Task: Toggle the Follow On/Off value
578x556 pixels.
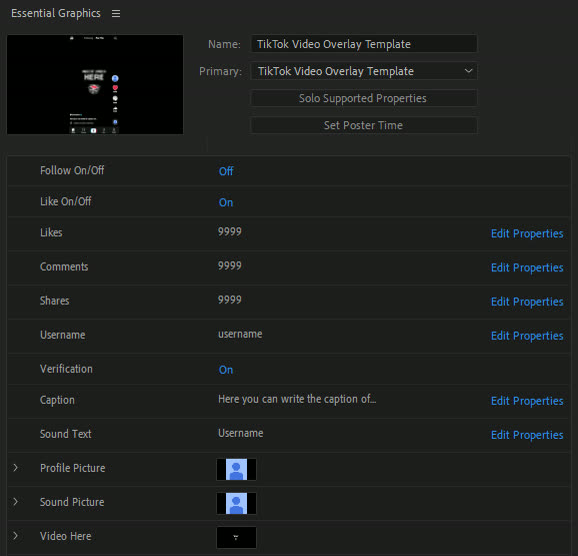Action: click(226, 171)
